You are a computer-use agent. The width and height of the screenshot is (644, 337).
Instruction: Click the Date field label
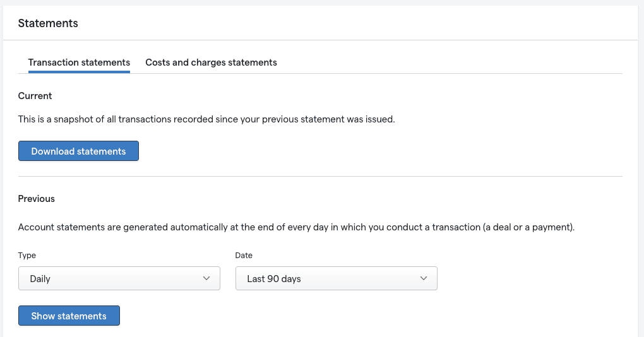click(244, 256)
